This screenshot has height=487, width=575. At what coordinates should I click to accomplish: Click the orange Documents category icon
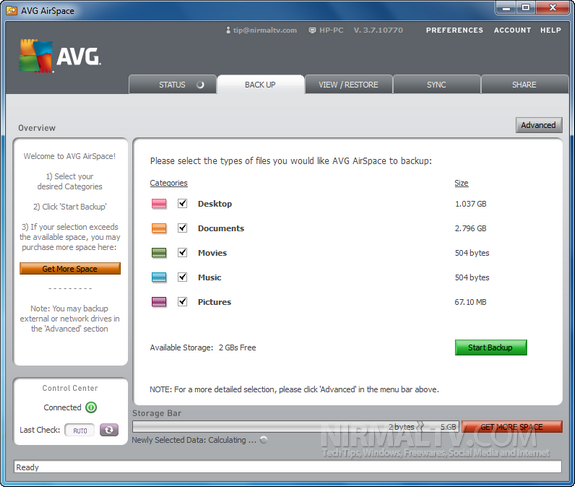[159, 228]
